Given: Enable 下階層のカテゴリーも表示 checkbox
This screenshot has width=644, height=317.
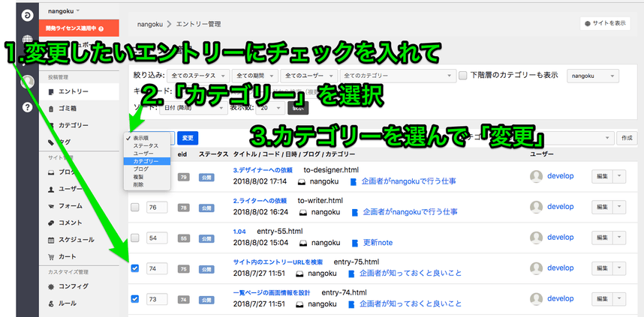Looking at the screenshot, I should tap(463, 76).
